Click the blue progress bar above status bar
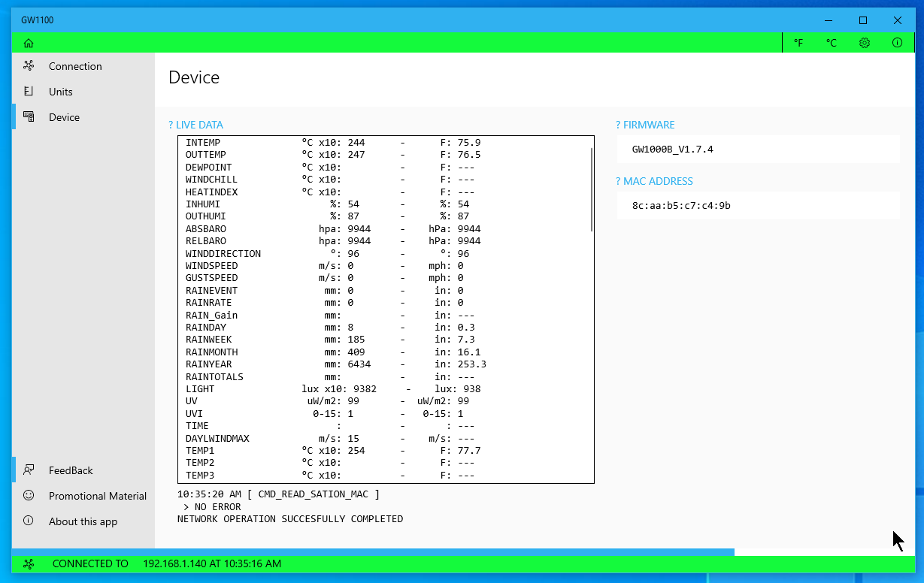 click(373, 552)
